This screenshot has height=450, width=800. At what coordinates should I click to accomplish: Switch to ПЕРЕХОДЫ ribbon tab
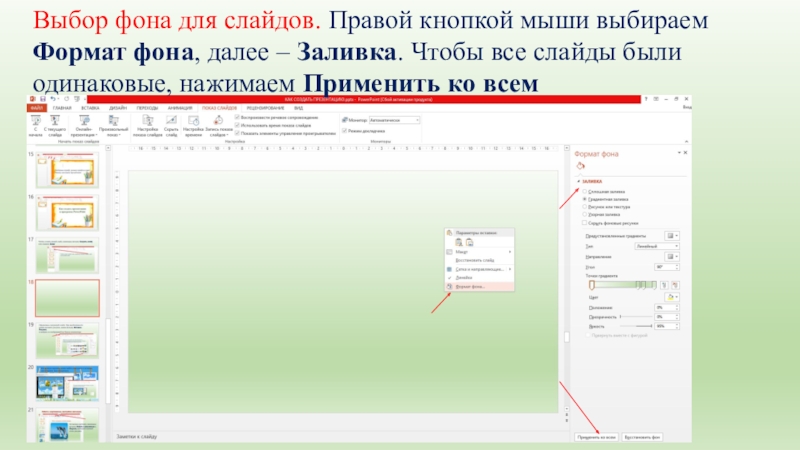pyautogui.click(x=147, y=108)
